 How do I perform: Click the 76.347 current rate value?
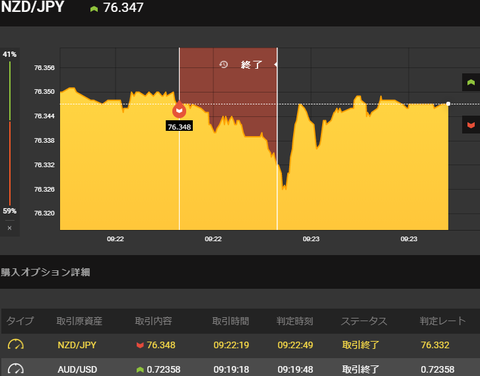[123, 8]
